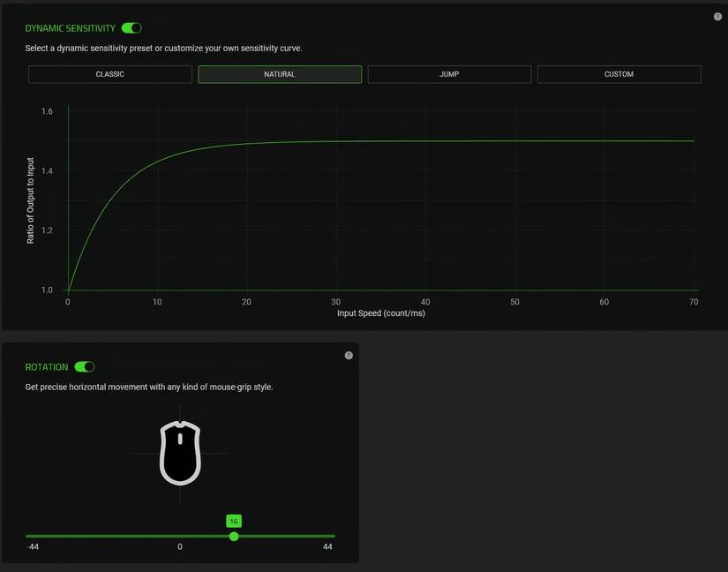
Task: Click the mouse illustration icon
Action: [180, 453]
